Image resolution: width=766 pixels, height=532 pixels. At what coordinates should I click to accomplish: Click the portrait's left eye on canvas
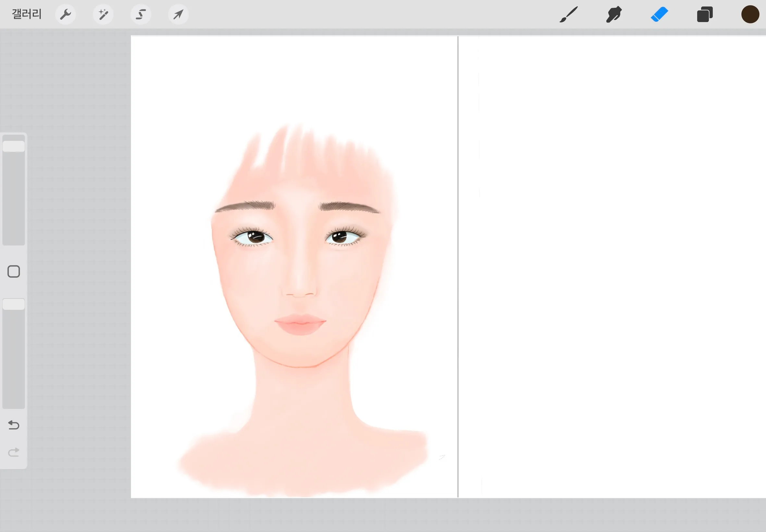tap(252, 237)
